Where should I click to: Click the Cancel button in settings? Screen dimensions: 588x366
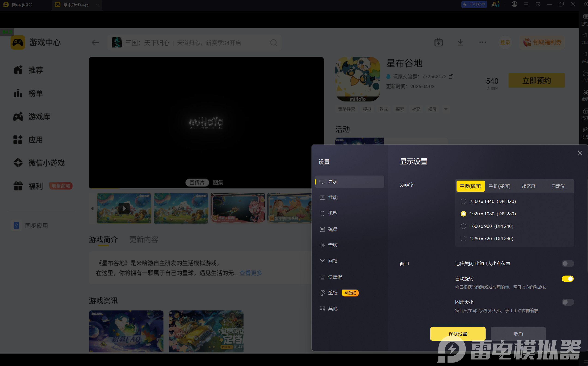pyautogui.click(x=518, y=334)
